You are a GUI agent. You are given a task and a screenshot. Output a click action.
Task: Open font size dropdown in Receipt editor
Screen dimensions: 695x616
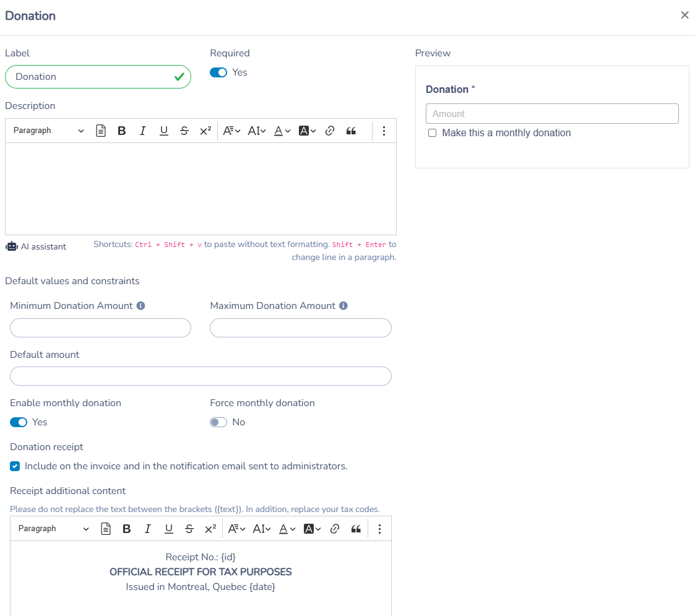point(262,529)
